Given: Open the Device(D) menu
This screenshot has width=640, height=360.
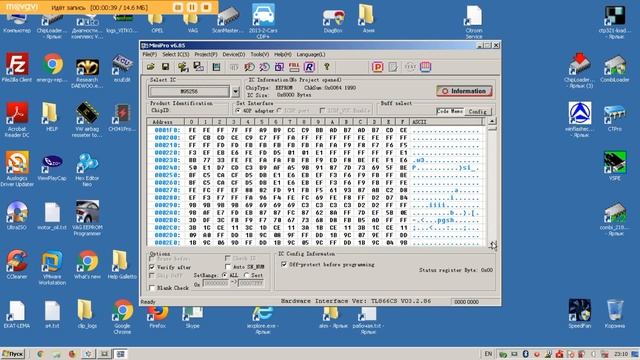Looking at the screenshot, I should pos(233,54).
